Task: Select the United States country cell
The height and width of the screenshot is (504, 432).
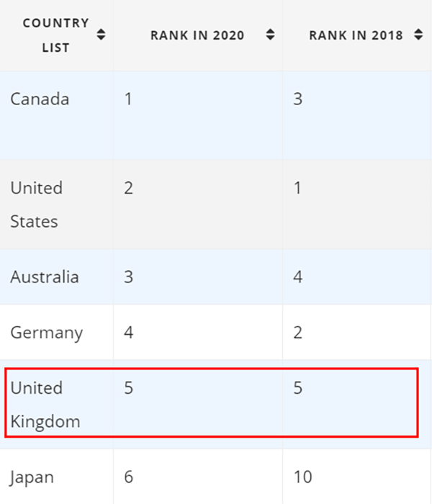Action: 36,204
